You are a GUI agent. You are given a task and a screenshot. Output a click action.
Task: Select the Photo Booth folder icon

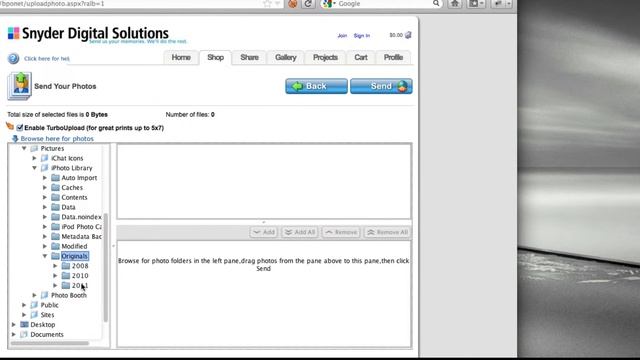pos(45,296)
